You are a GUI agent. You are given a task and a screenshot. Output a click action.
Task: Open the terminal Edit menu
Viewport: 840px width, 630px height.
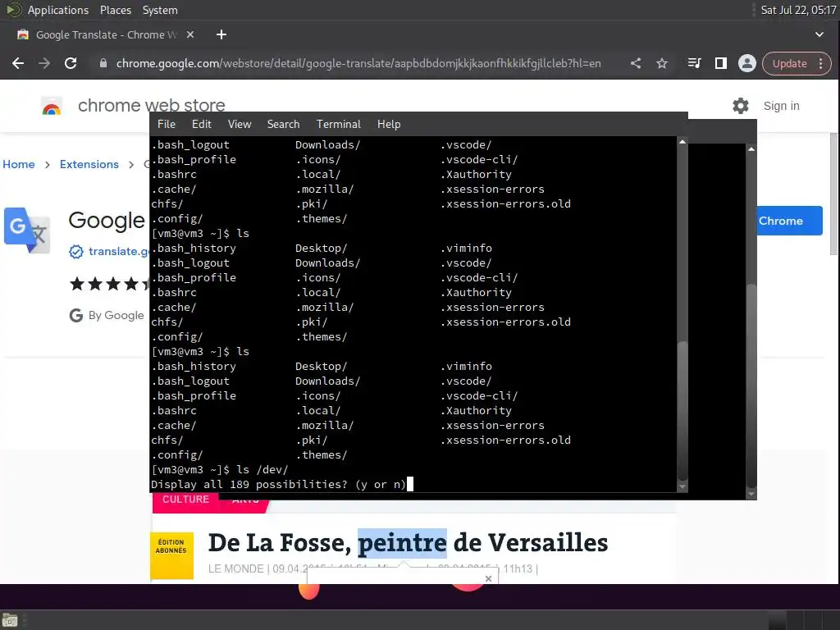click(x=202, y=124)
